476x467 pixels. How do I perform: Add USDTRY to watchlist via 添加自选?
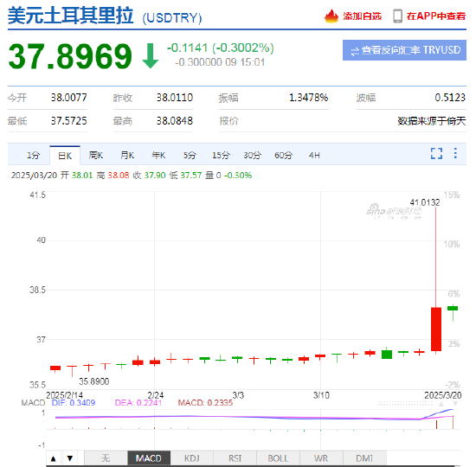362,16
